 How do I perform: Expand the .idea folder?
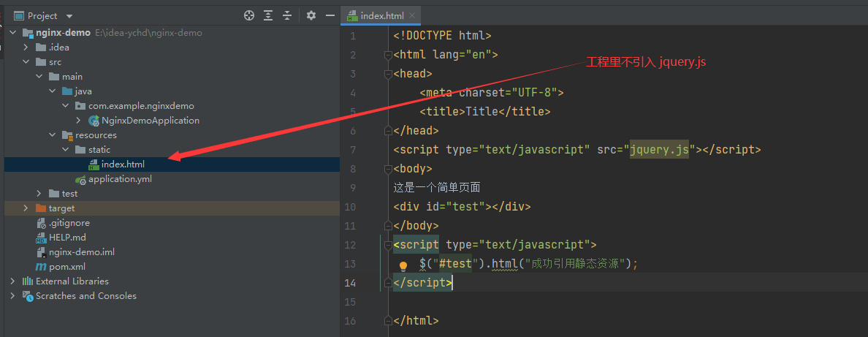pyautogui.click(x=26, y=47)
